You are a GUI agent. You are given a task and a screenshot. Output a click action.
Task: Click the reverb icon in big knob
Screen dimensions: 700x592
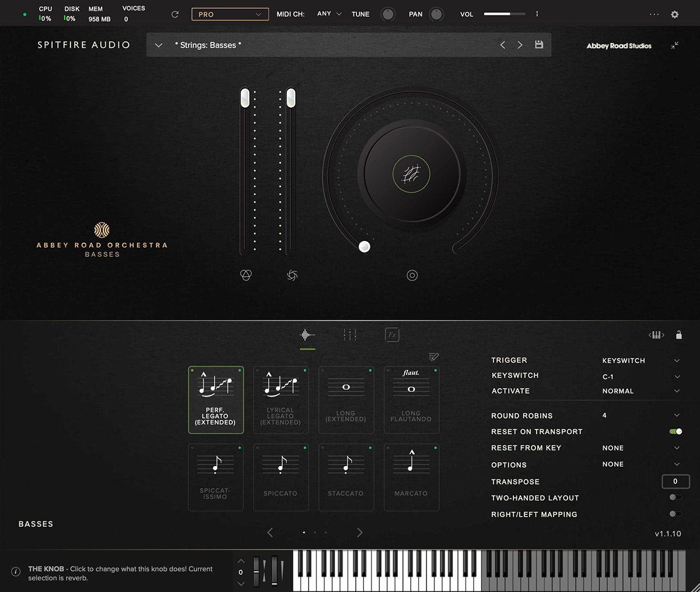click(411, 174)
